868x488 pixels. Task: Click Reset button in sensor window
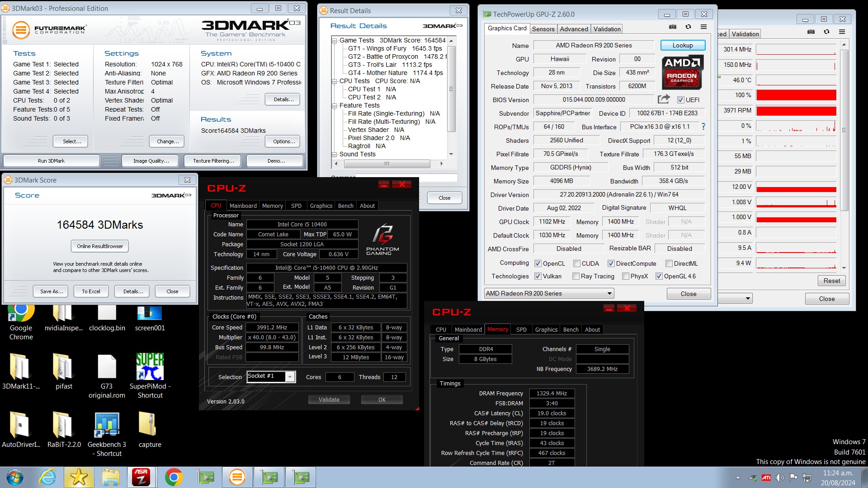(x=831, y=281)
